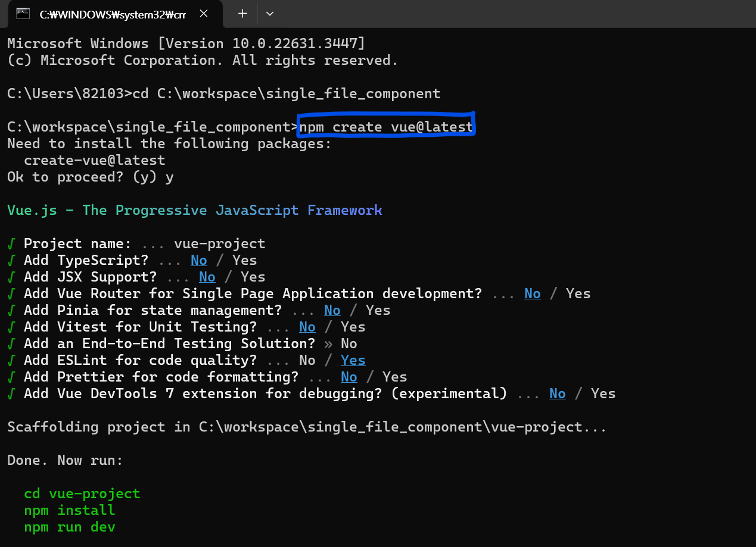
Task: Click 'Yes' option for Add Vue Router
Action: 578,293
